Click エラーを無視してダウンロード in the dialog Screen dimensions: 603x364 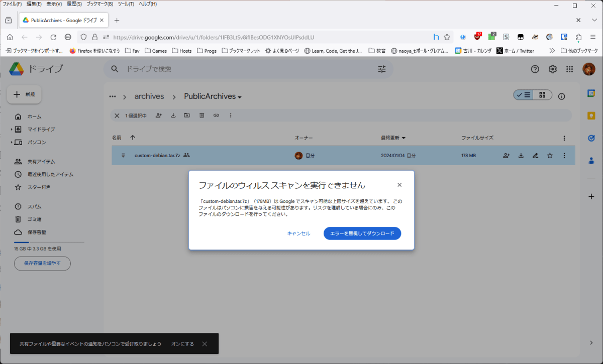point(362,233)
